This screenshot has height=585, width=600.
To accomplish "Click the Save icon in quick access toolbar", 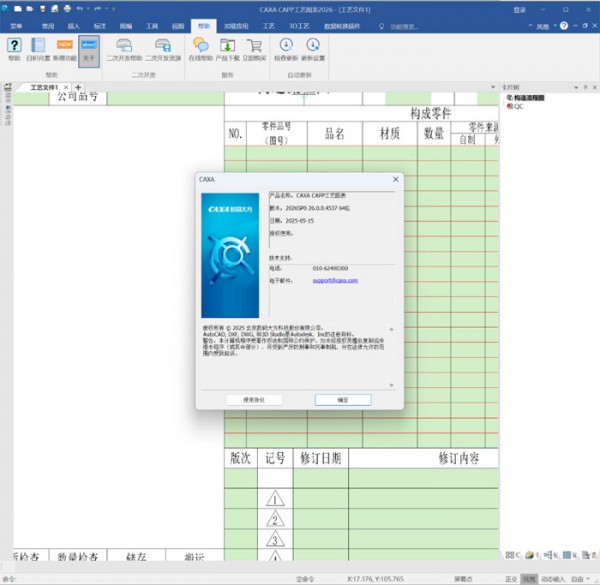I will coord(42,8).
